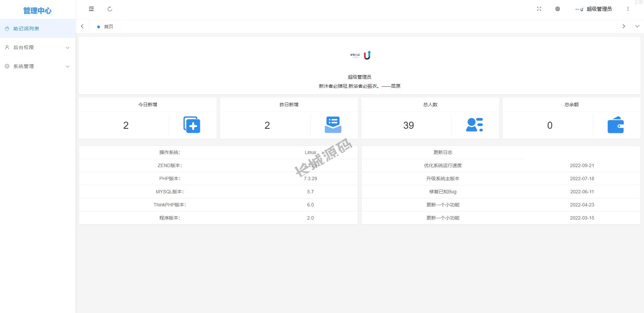Click the 操作系统 label
The width and height of the screenshot is (644, 313).
click(170, 152)
